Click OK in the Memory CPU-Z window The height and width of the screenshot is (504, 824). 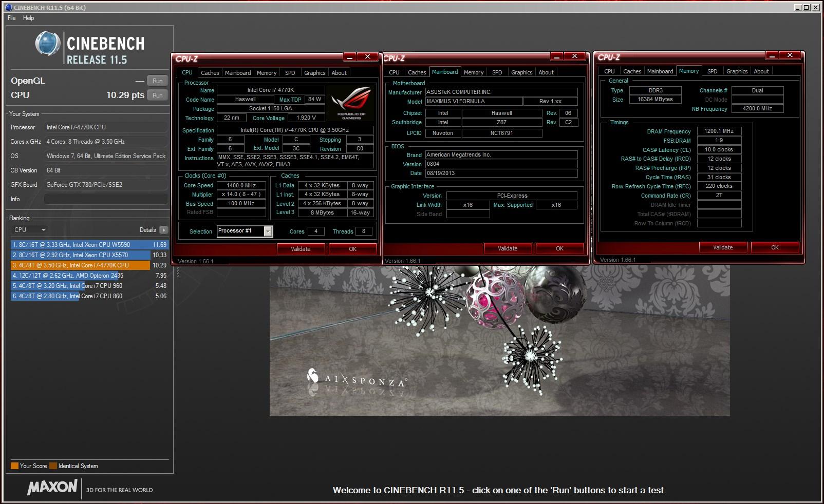point(775,247)
